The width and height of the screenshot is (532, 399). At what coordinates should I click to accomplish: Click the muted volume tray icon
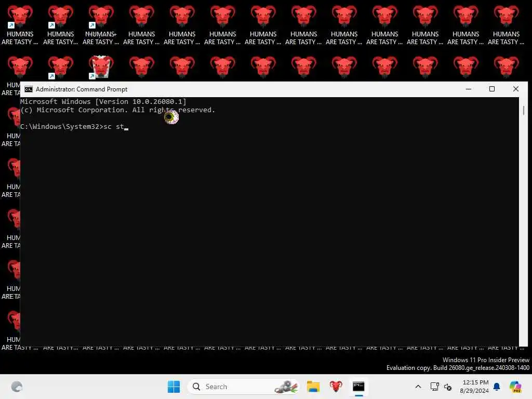coord(448,387)
